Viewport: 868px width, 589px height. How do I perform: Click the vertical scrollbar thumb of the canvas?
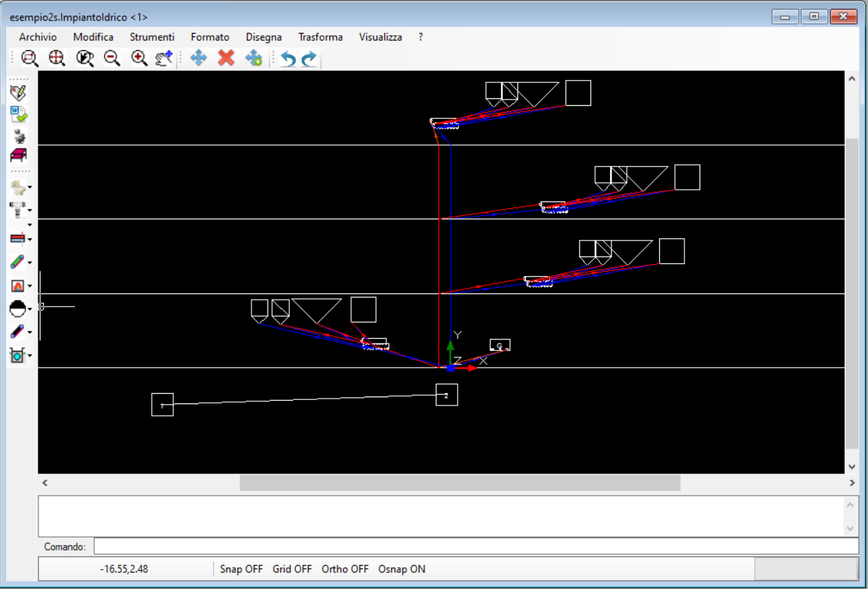tap(852, 293)
